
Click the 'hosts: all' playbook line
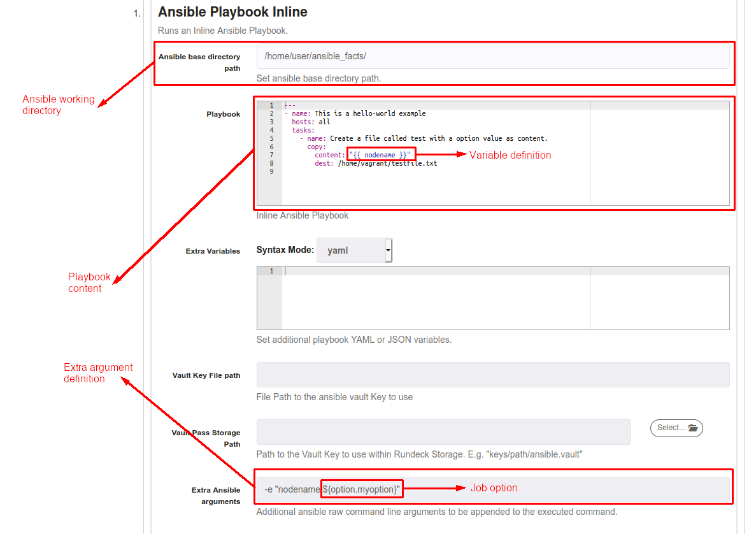[x=311, y=122]
